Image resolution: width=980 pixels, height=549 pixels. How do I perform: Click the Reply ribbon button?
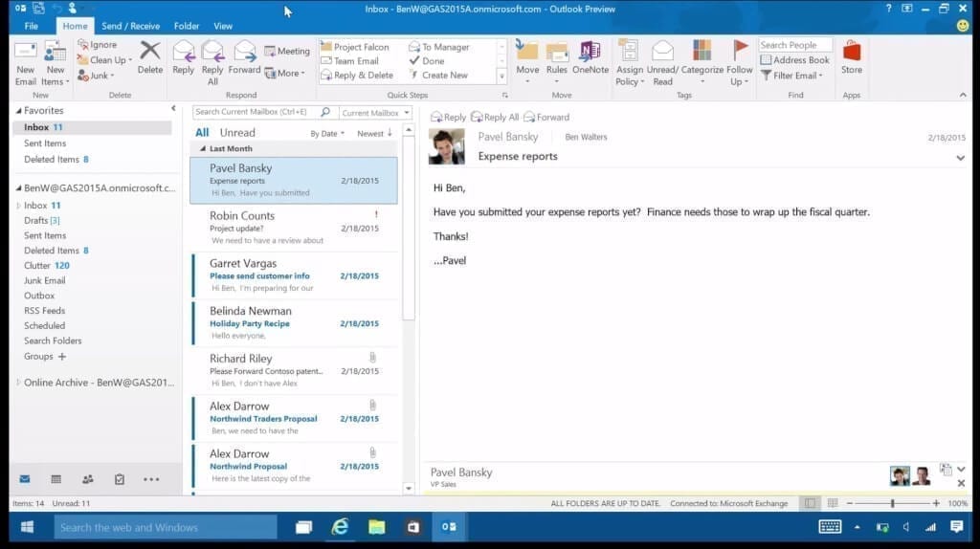click(x=183, y=57)
